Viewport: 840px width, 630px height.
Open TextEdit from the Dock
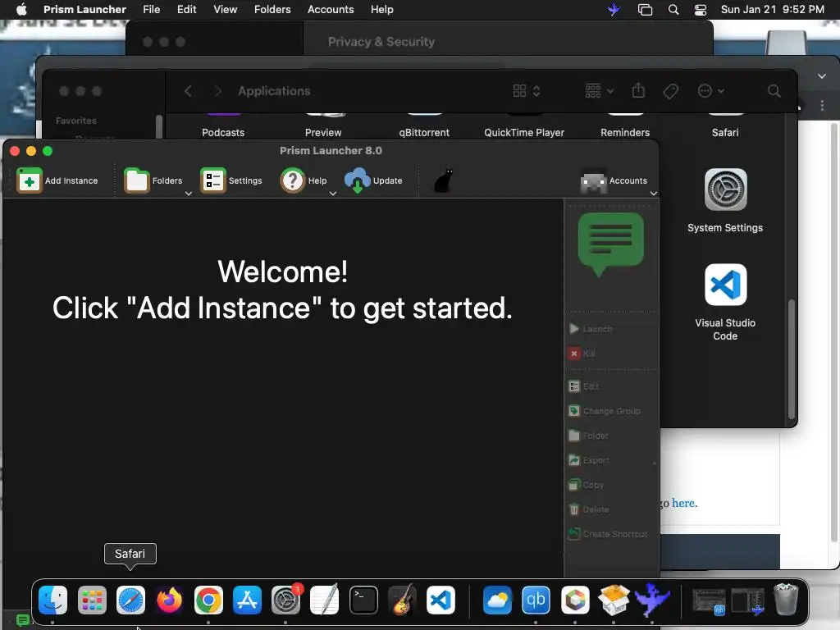(x=325, y=600)
